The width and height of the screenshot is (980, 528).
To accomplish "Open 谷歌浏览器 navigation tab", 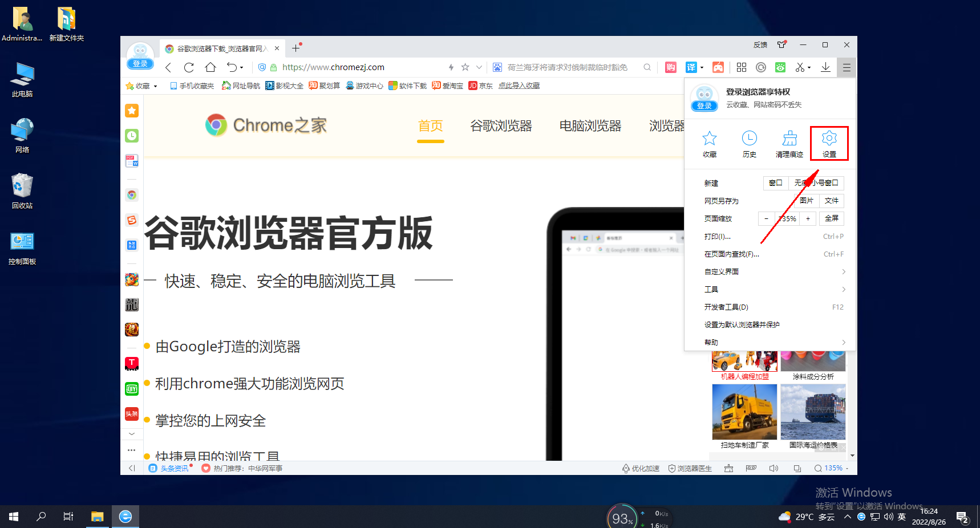I will click(x=501, y=126).
